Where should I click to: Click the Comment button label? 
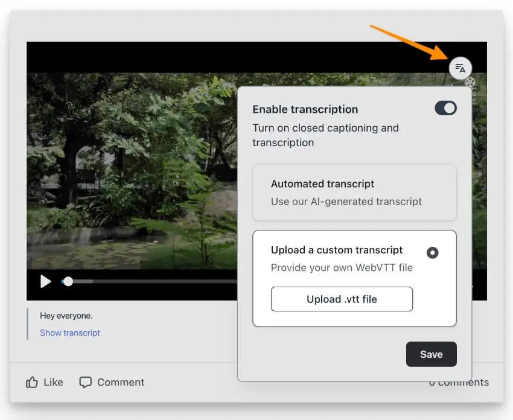[122, 381]
